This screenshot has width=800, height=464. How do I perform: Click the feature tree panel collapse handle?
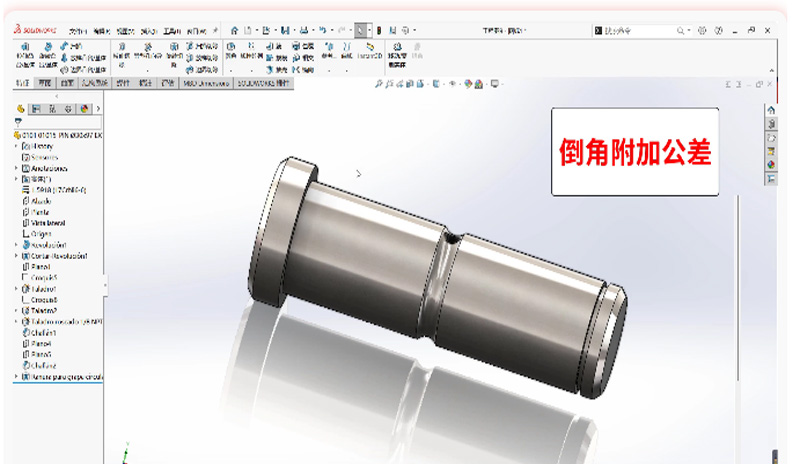coord(105,284)
